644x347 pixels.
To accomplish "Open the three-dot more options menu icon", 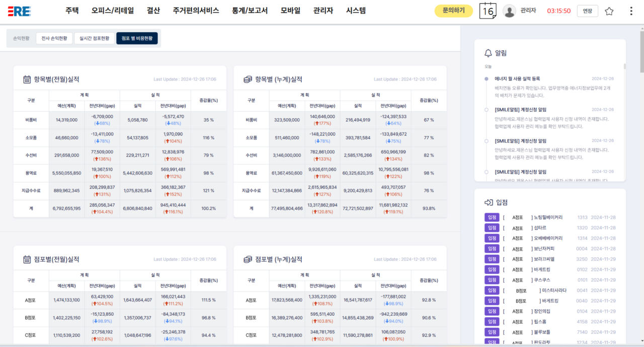I will [x=631, y=10].
